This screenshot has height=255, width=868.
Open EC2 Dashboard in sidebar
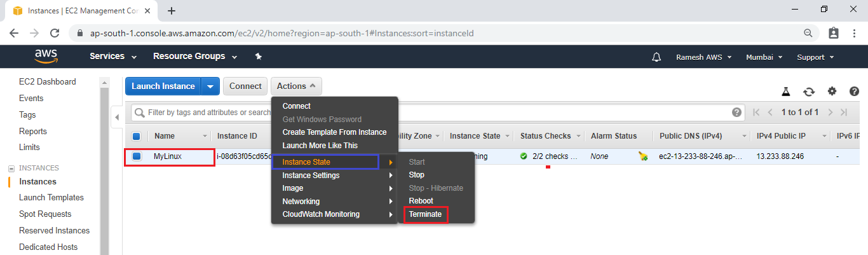tap(47, 81)
